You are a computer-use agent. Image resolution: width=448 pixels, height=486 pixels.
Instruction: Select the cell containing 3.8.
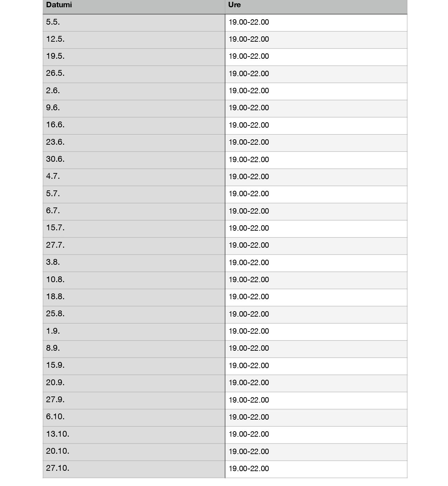coord(134,263)
